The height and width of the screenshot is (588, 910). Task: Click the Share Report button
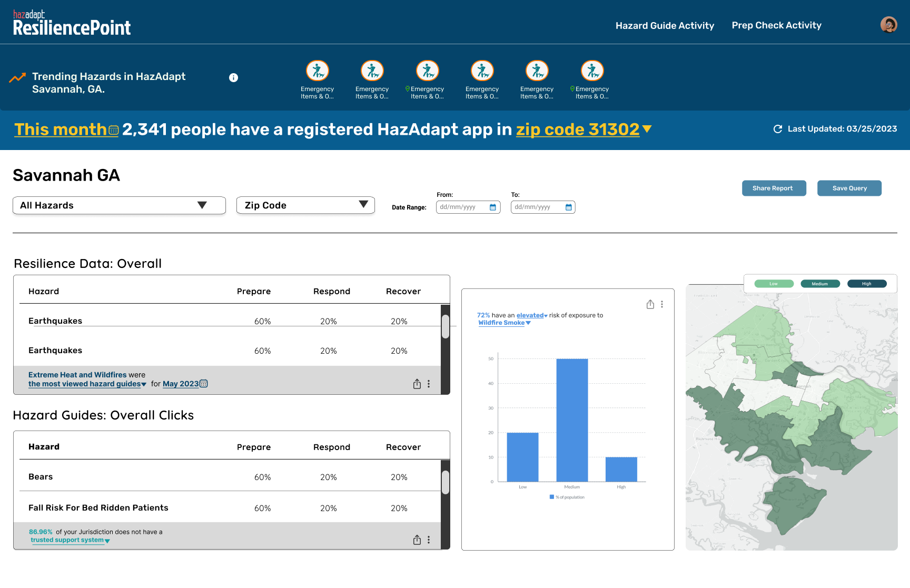774,188
